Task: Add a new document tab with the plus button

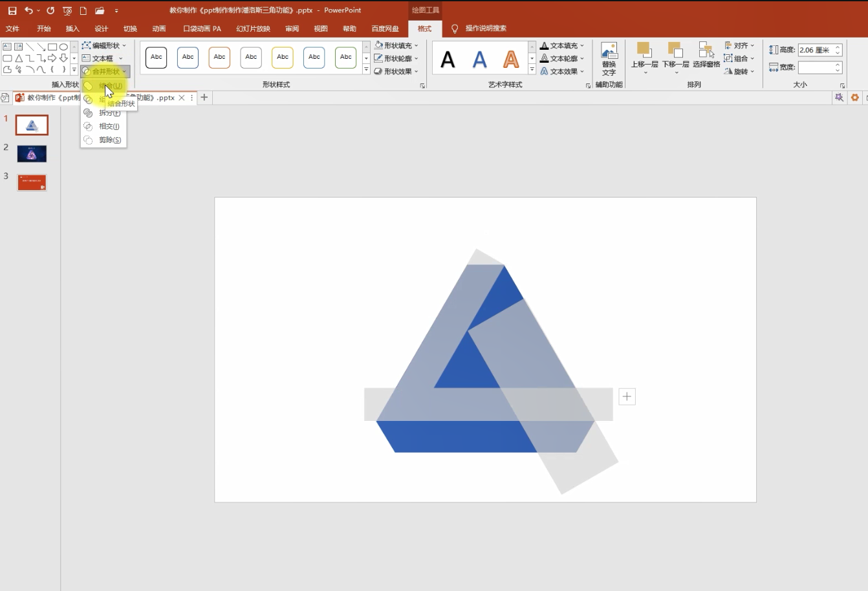Action: coord(204,98)
